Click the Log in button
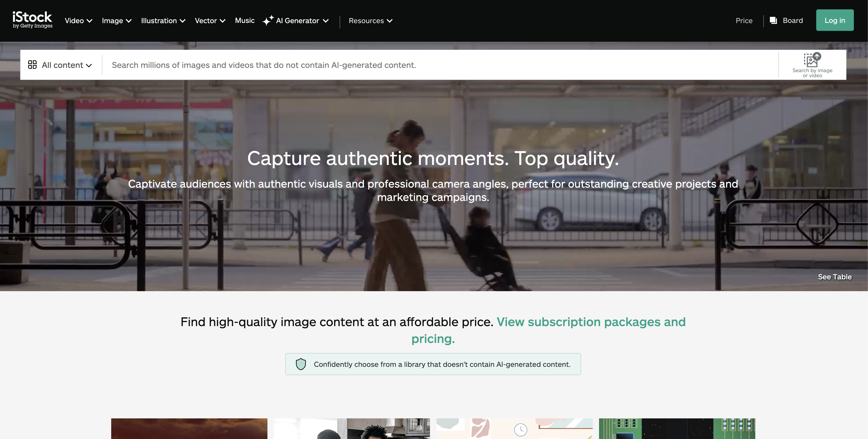 point(835,20)
